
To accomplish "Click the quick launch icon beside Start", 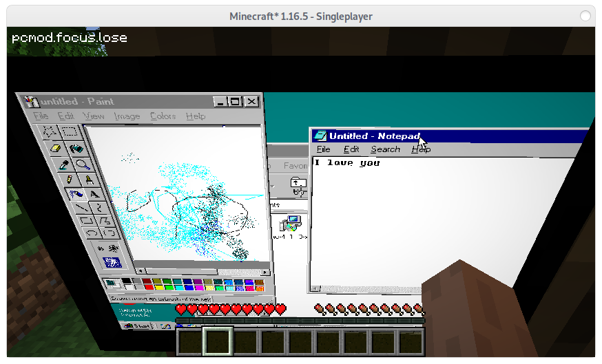I will click(x=166, y=326).
